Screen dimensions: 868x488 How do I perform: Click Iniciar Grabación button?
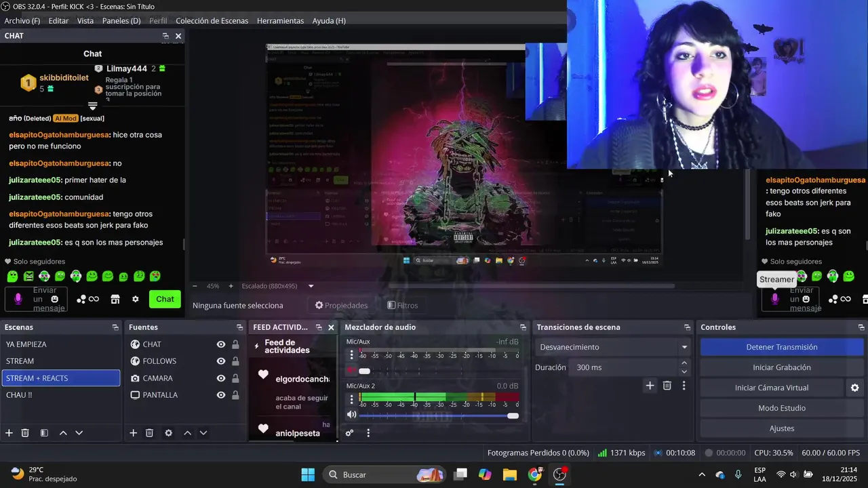782,367
